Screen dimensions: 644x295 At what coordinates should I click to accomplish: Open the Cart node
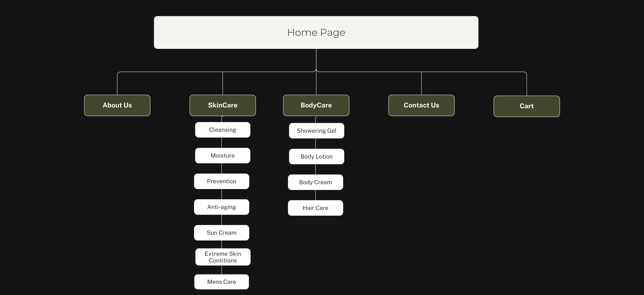(527, 106)
